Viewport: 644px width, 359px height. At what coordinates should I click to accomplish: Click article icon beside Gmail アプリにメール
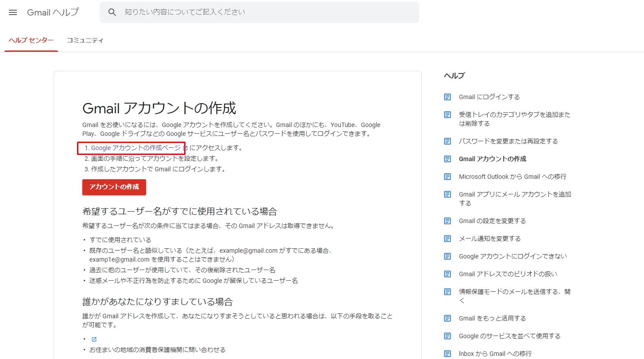pos(447,194)
